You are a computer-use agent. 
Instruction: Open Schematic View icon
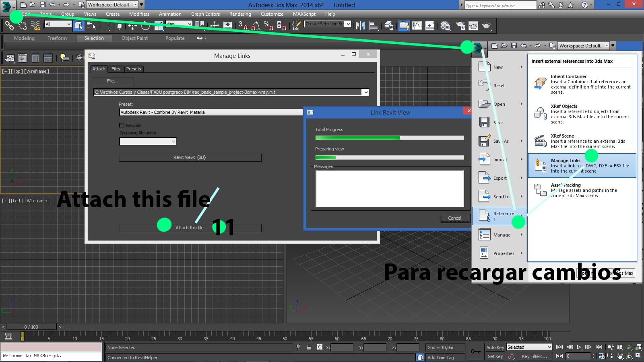(430, 26)
